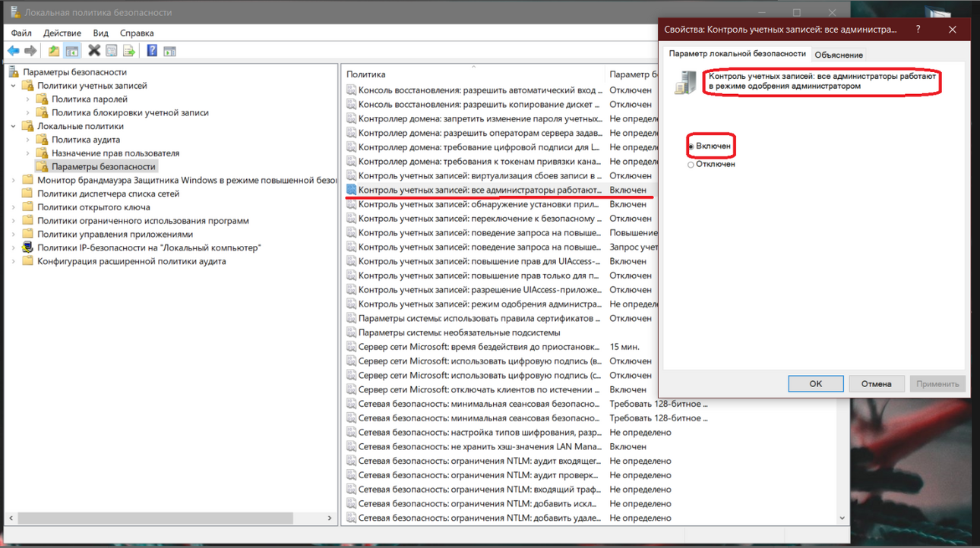The width and height of the screenshot is (980, 548).
Task: Click the help question mark in dialog title bar
Action: coord(918,30)
